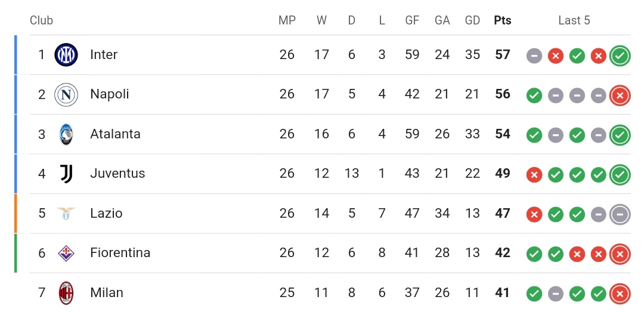The width and height of the screenshot is (644, 312).
Task: Click the Last 5 column header
Action: point(574,20)
